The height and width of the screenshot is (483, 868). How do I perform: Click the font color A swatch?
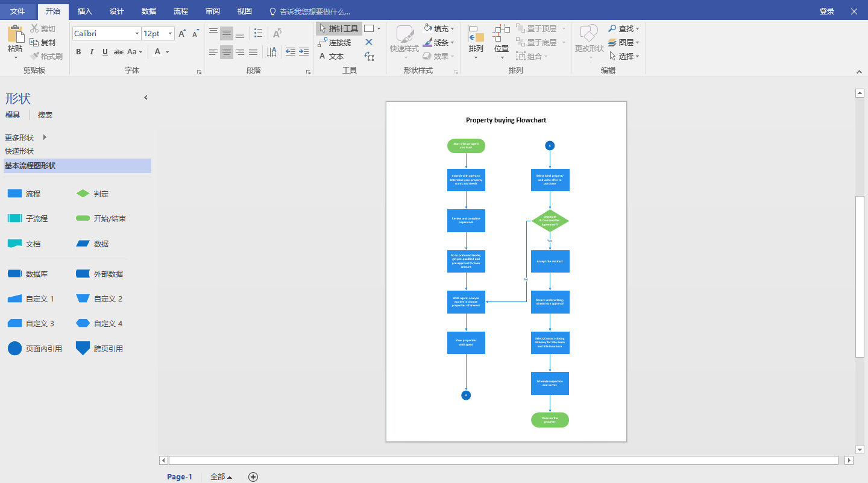tap(158, 52)
